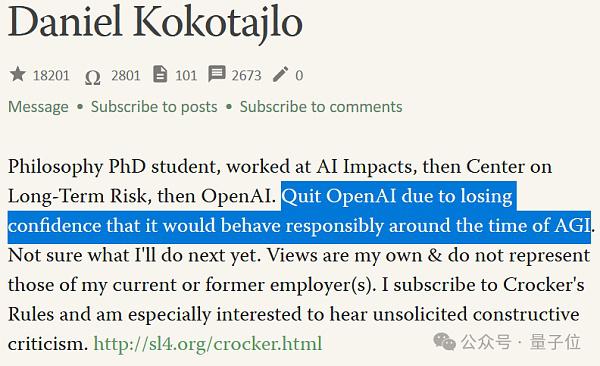
Task: Click the Alignment Forum karma number 2801
Action: click(x=126, y=75)
